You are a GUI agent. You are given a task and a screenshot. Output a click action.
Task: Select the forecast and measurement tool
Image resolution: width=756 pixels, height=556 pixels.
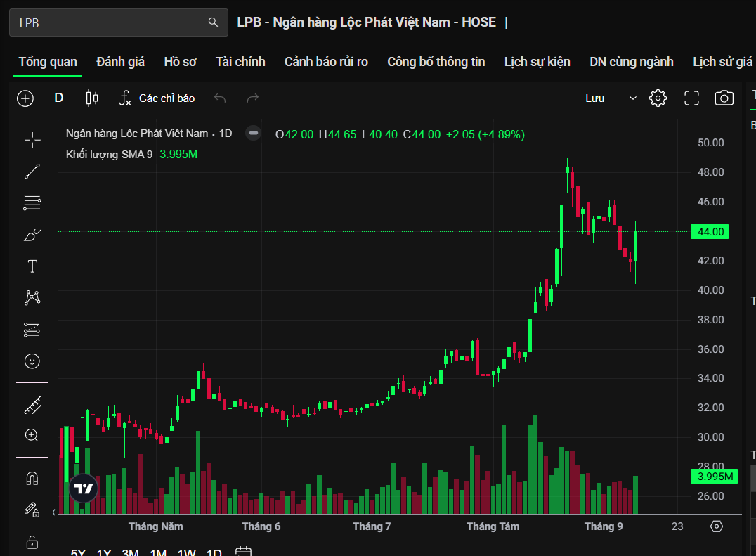[x=32, y=330]
